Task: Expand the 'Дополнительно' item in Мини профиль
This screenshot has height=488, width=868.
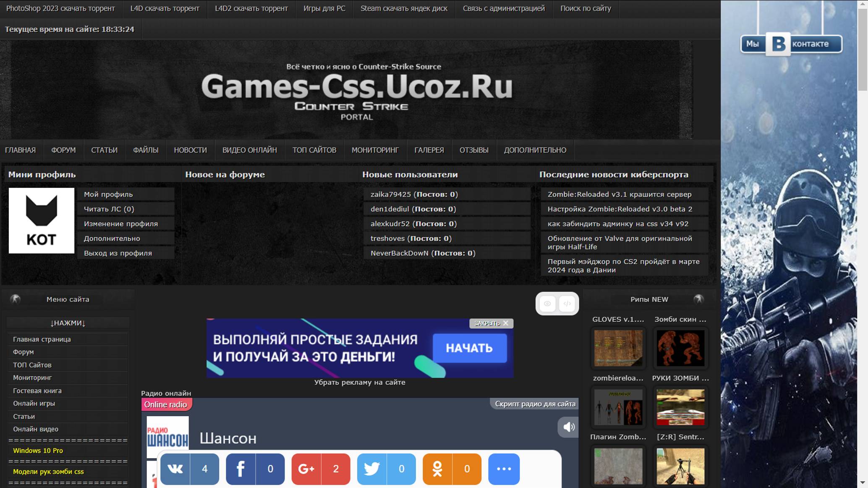Action: pos(111,238)
